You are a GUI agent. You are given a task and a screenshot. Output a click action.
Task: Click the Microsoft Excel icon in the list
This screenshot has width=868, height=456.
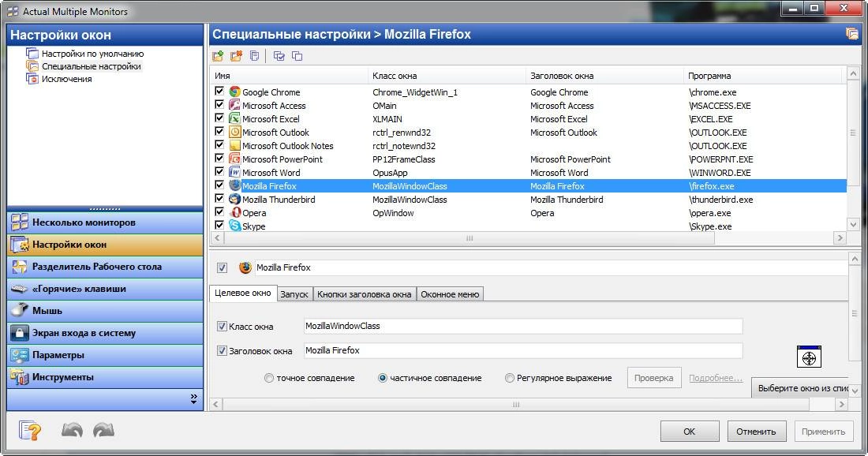(x=234, y=118)
